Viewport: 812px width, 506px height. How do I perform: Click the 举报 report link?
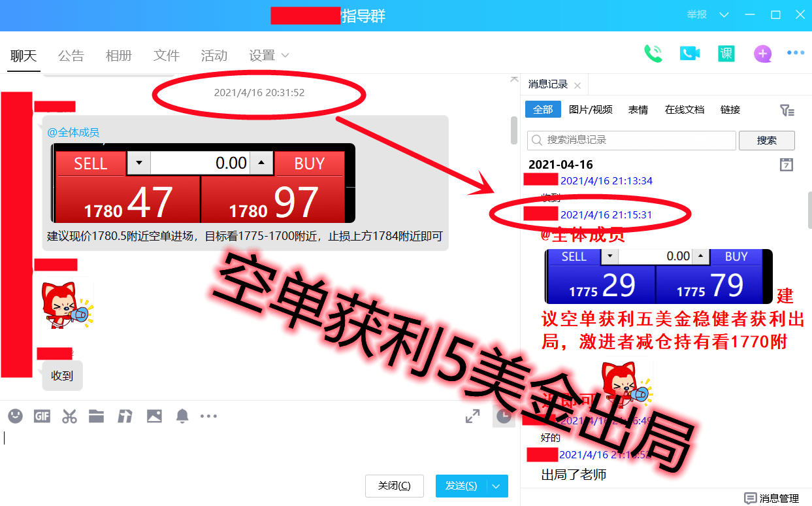coord(696,14)
